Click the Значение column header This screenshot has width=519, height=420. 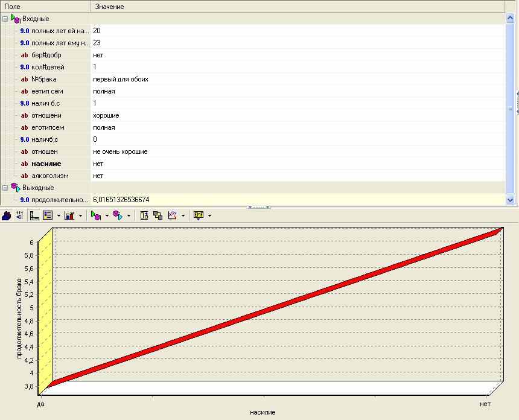[298, 6]
